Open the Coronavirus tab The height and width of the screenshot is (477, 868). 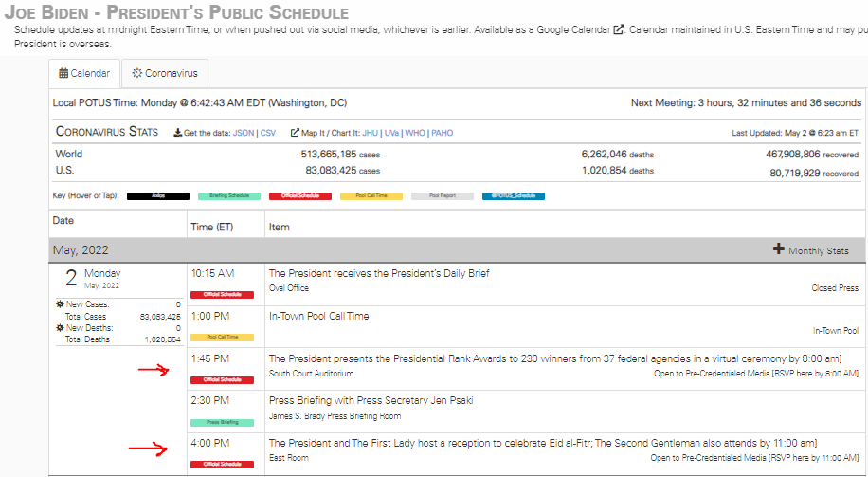(x=165, y=73)
